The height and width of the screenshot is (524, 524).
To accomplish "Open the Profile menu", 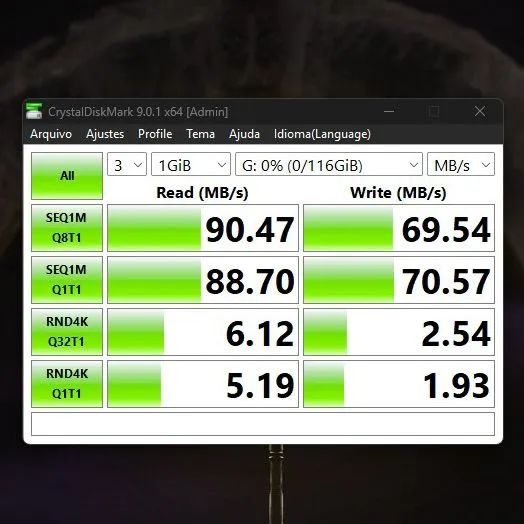I will pos(155,134).
